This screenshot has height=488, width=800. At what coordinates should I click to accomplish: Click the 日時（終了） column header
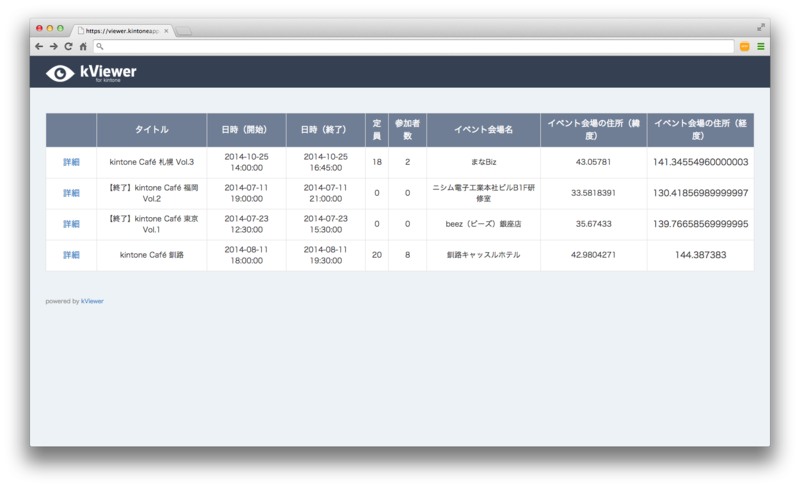(326, 130)
